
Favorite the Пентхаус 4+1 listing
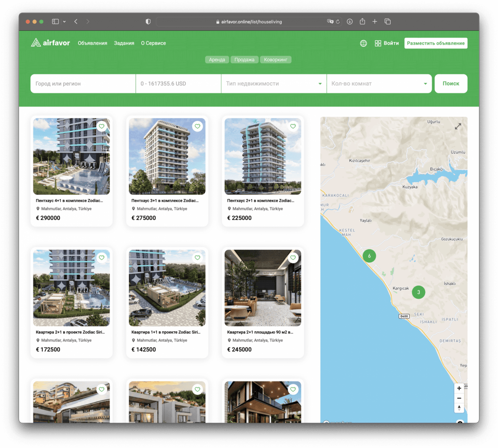[x=102, y=126]
